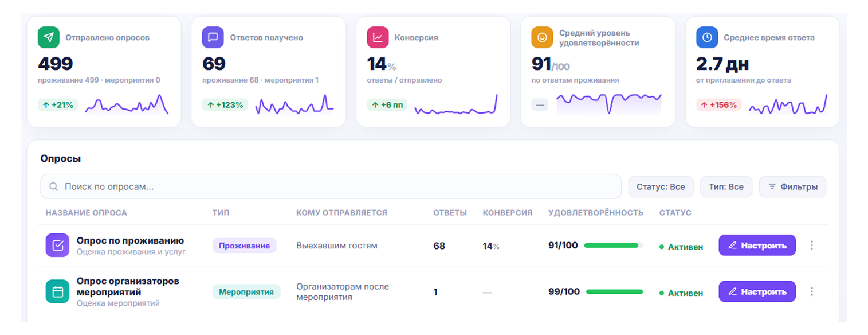
Task: Click the +123% trend badge
Action: [x=225, y=105]
